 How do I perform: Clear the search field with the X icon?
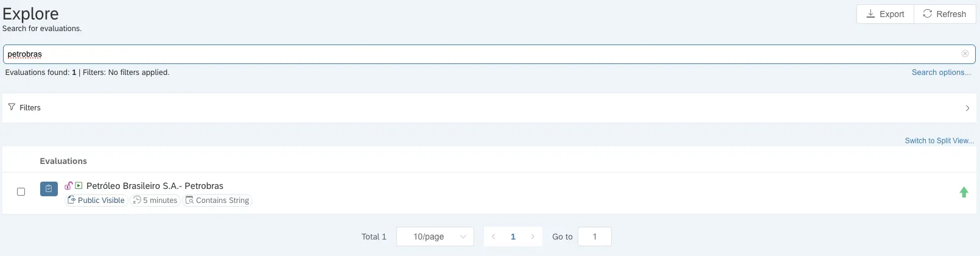coord(965,54)
